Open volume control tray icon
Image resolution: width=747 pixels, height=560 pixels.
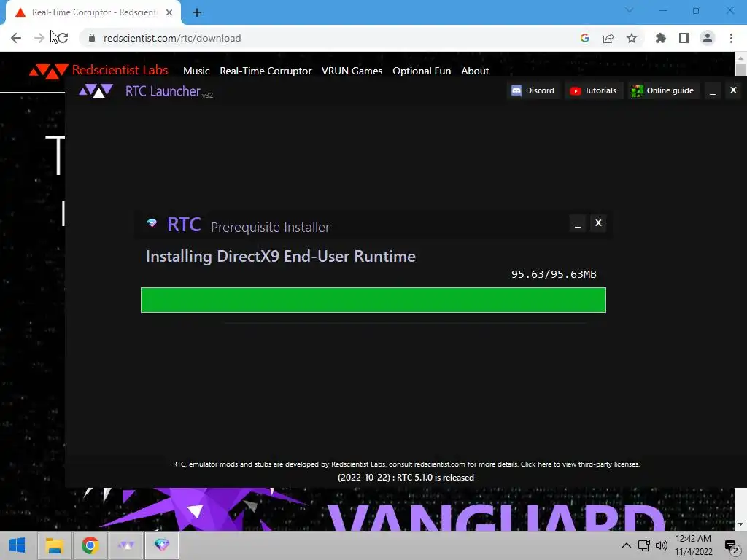click(661, 545)
